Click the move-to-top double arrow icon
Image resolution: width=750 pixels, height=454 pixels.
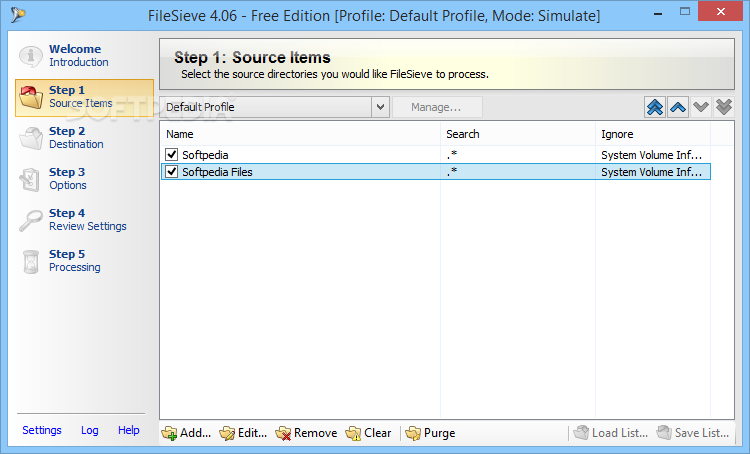[x=655, y=107]
